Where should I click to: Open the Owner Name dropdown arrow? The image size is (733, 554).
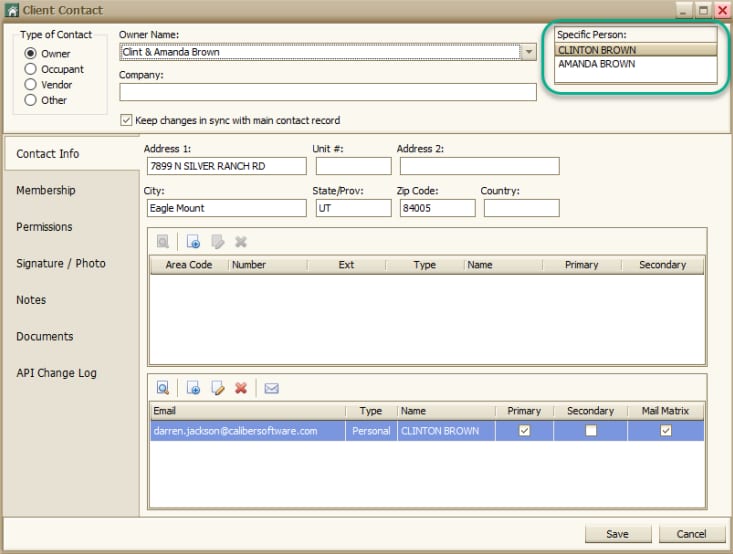point(529,52)
